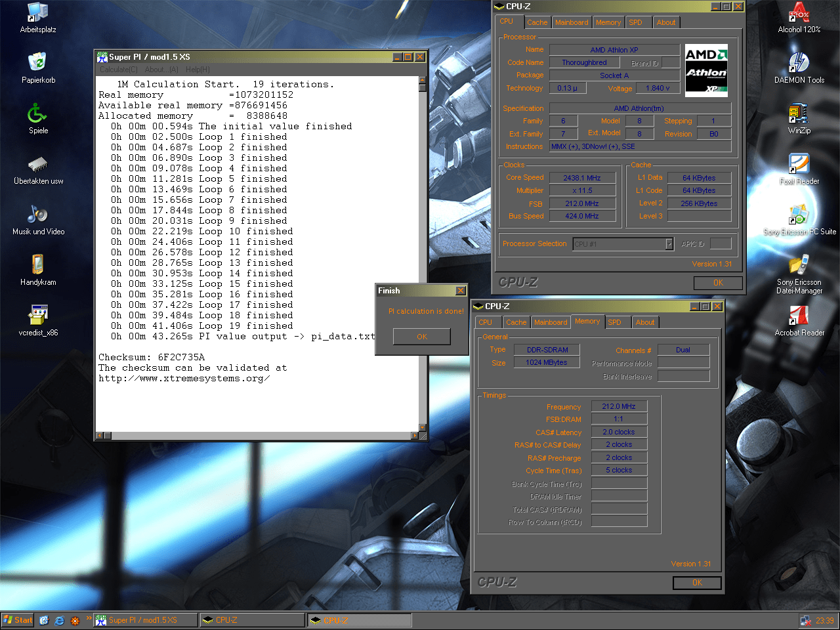Click the Windows Start button
This screenshot has width=840, height=630.
click(x=18, y=620)
